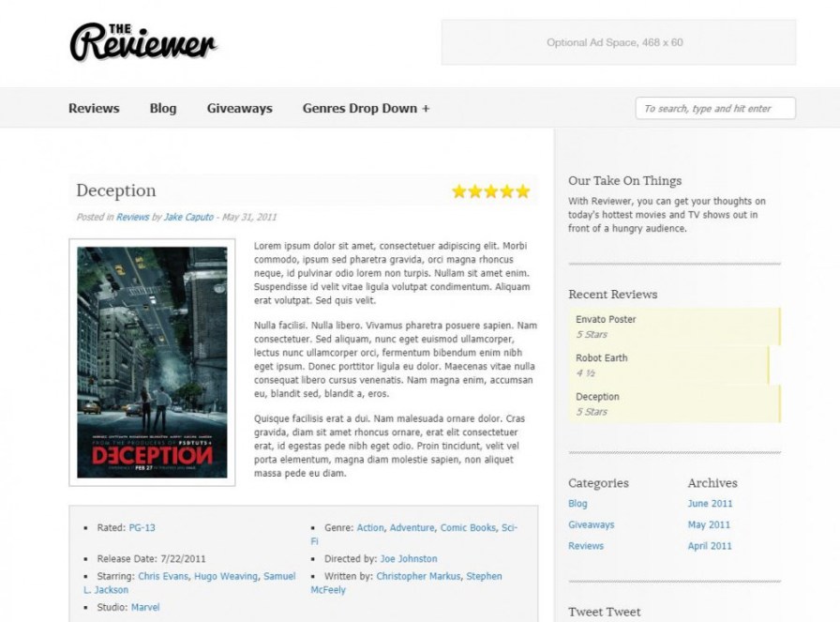Select the Envato Poster recent review
Screen dimensions: 840x622
coord(674,326)
